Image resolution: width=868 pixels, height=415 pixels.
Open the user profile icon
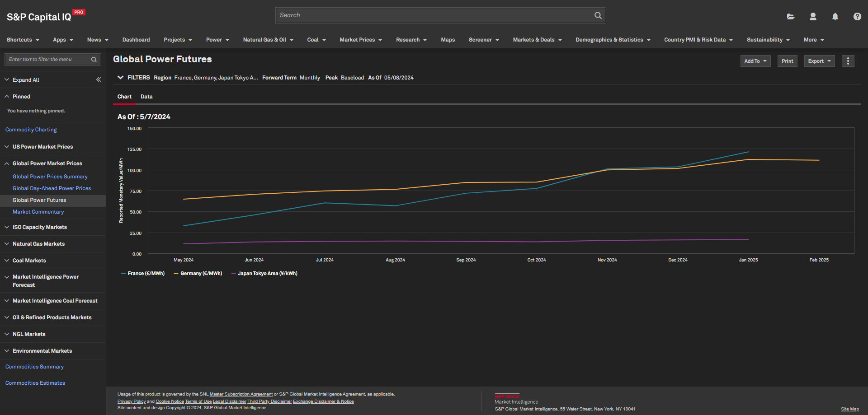click(812, 17)
